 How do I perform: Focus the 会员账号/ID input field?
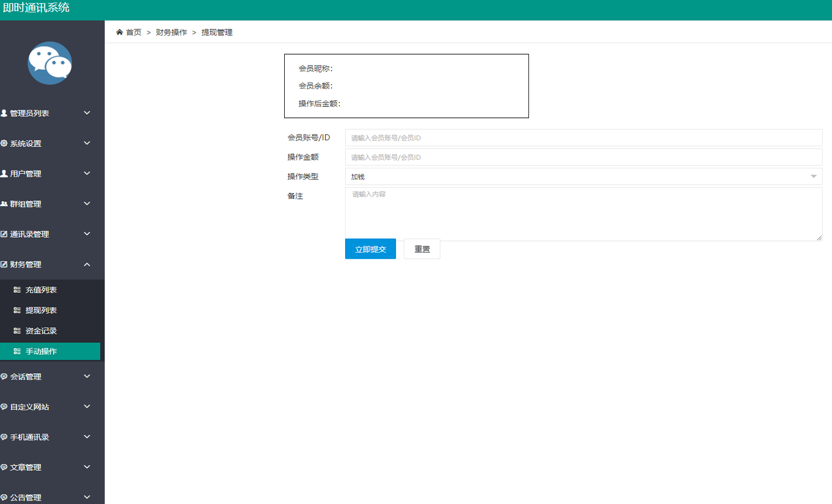click(x=583, y=137)
